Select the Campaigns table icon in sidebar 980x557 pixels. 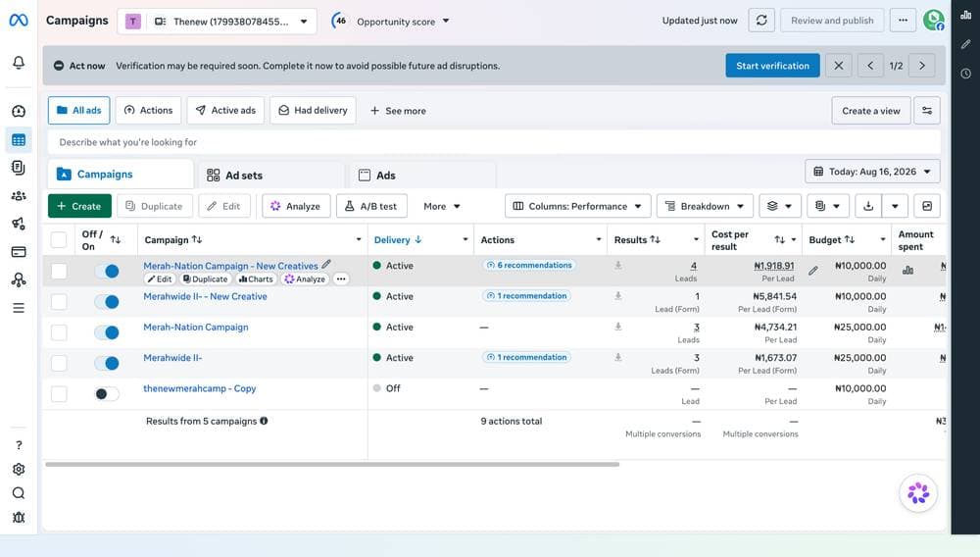pyautogui.click(x=19, y=140)
